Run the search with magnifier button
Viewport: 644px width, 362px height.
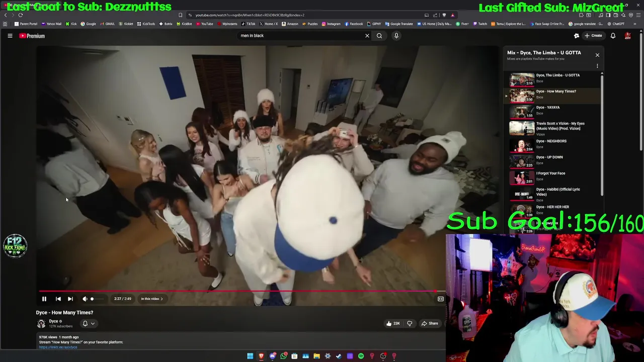point(379,36)
